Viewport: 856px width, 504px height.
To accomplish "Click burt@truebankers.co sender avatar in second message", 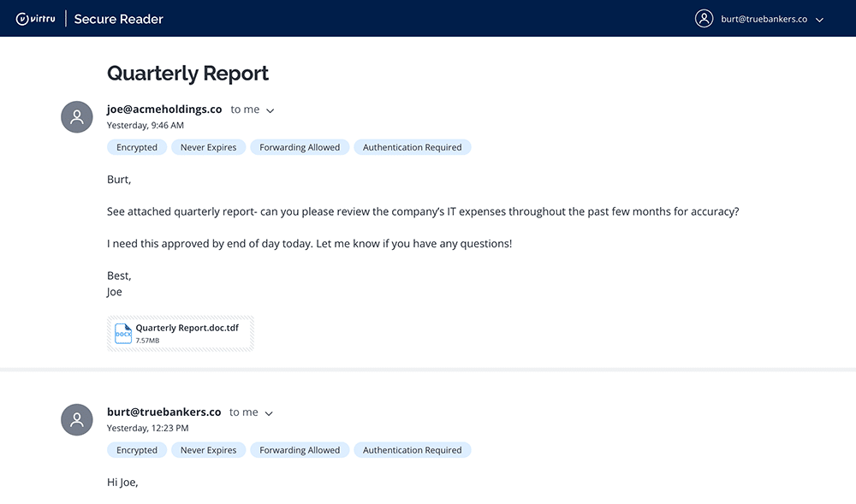I will point(77,419).
